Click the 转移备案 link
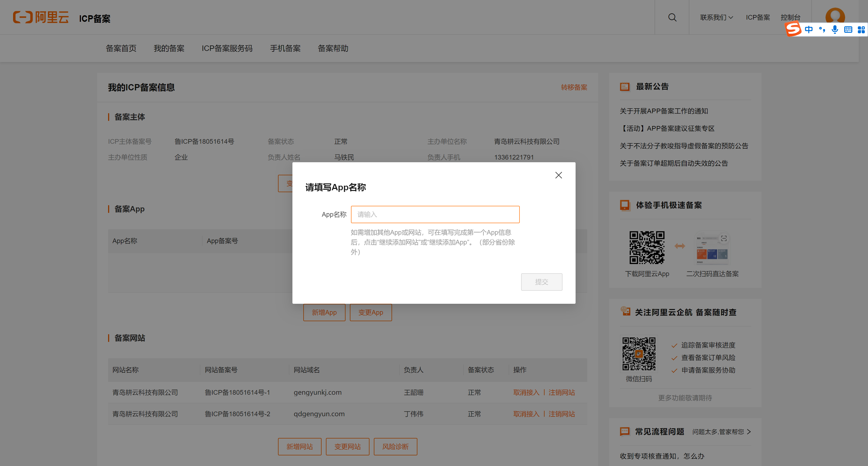Viewport: 868px width, 466px height. pos(574,87)
